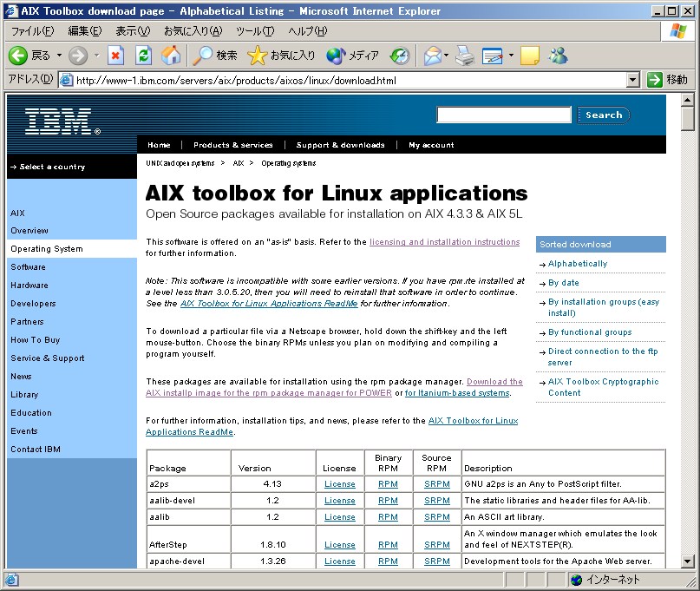The height and width of the screenshot is (591, 700).
Task: Click the Back navigation icon
Action: 19,56
